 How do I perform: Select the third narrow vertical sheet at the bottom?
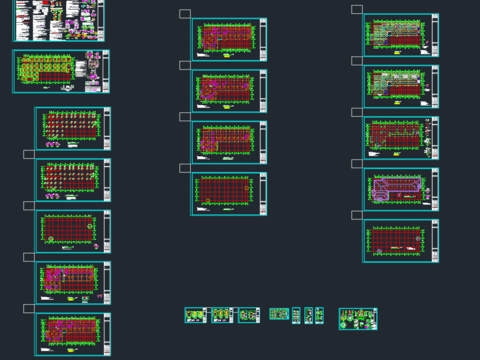pos(319,315)
